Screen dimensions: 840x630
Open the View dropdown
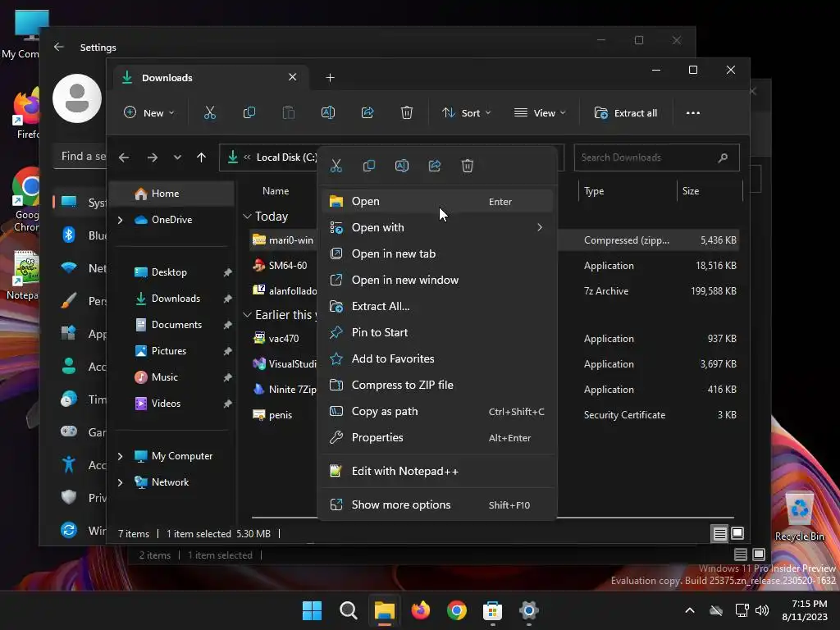(540, 113)
